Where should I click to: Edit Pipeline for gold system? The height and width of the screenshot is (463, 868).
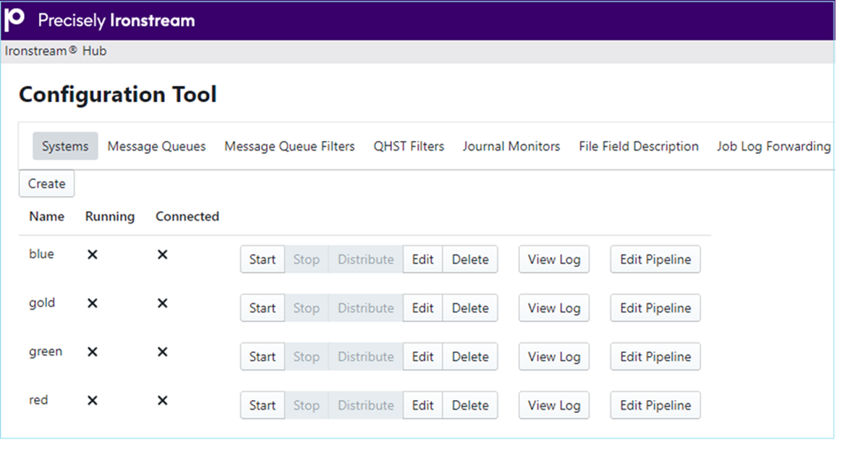[655, 307]
